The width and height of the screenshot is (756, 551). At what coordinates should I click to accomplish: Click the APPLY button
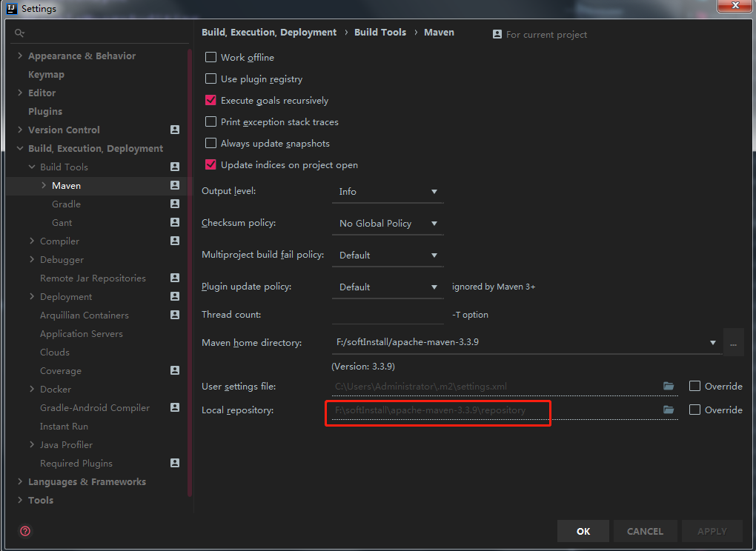(x=712, y=531)
